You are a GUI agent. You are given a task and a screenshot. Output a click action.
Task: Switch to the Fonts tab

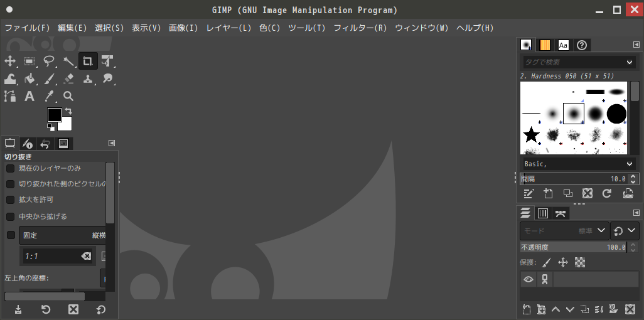pos(563,45)
